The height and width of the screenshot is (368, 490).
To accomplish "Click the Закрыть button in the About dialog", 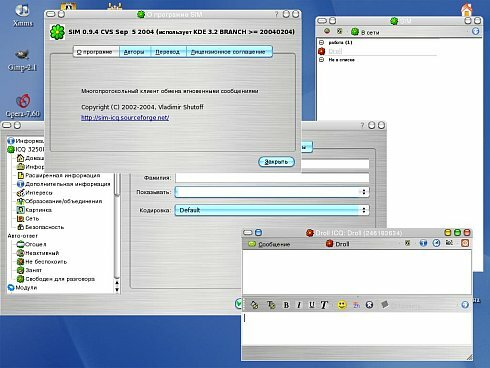I will 276,162.
